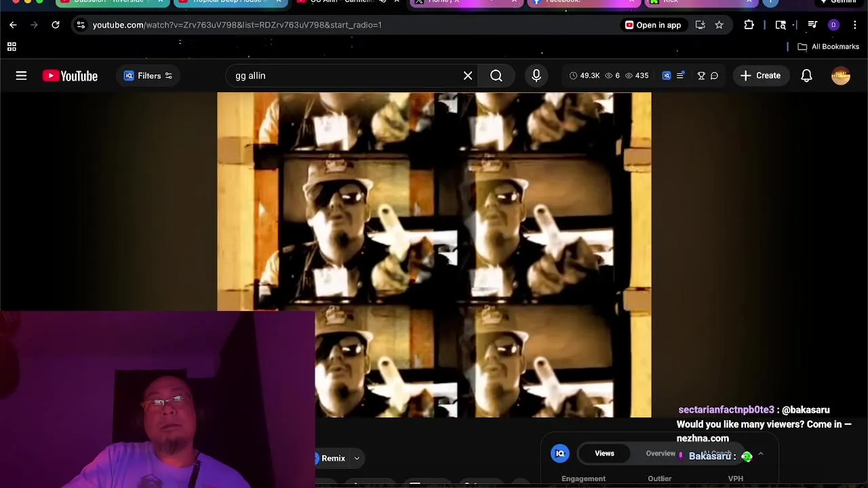Install the page as app icon
This screenshot has width=868, height=488.
(700, 25)
